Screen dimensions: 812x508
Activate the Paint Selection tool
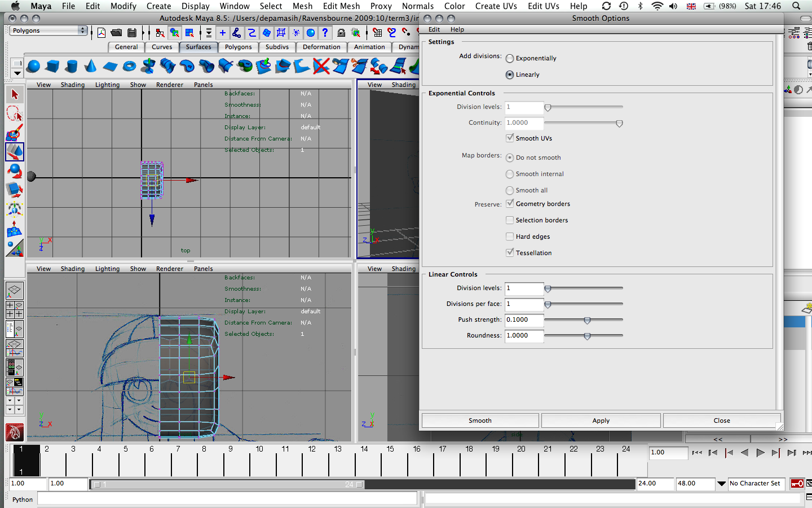[x=15, y=133]
